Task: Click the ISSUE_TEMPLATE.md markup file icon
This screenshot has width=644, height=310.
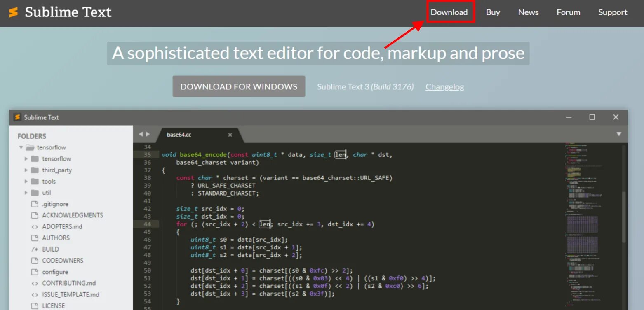Action: tap(35, 295)
